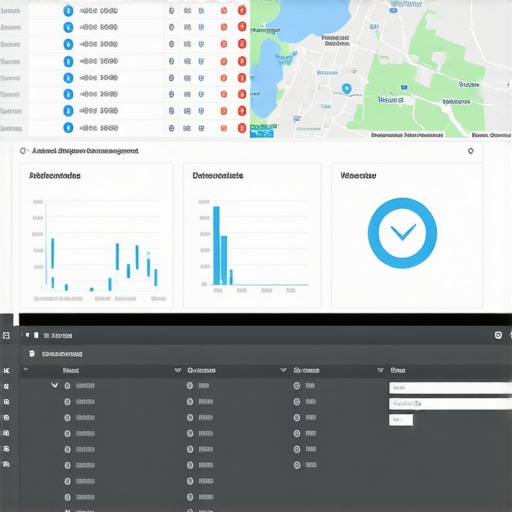Click the leftmost tall bar in the first chart
Screen dimensions: 512x512
coord(53,253)
